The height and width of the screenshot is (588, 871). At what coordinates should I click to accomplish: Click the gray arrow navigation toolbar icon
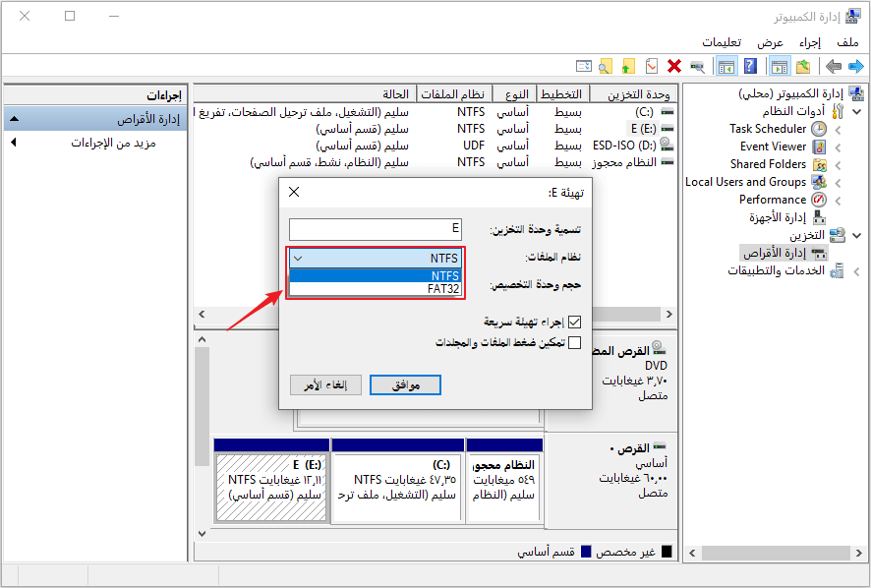click(834, 67)
